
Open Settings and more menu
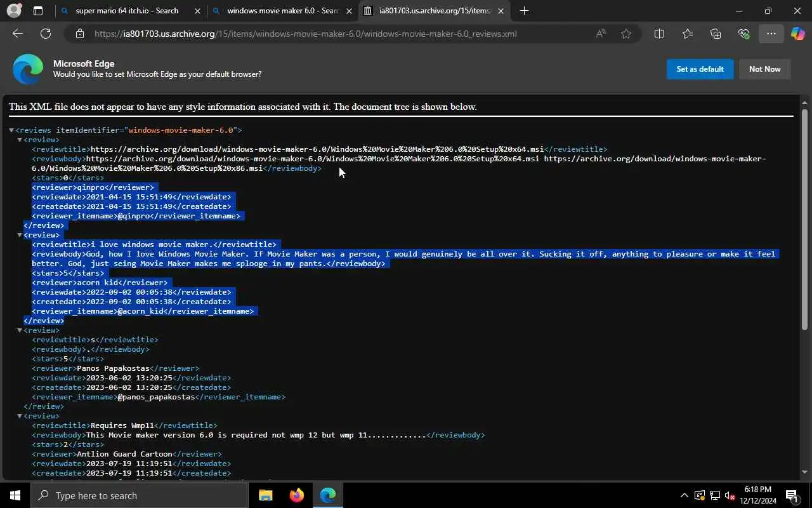point(771,34)
